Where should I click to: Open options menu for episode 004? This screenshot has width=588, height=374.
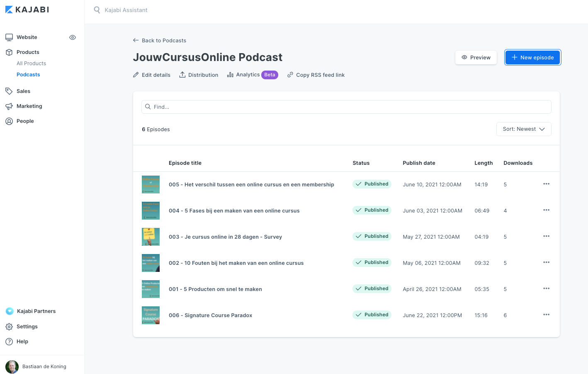tap(547, 210)
